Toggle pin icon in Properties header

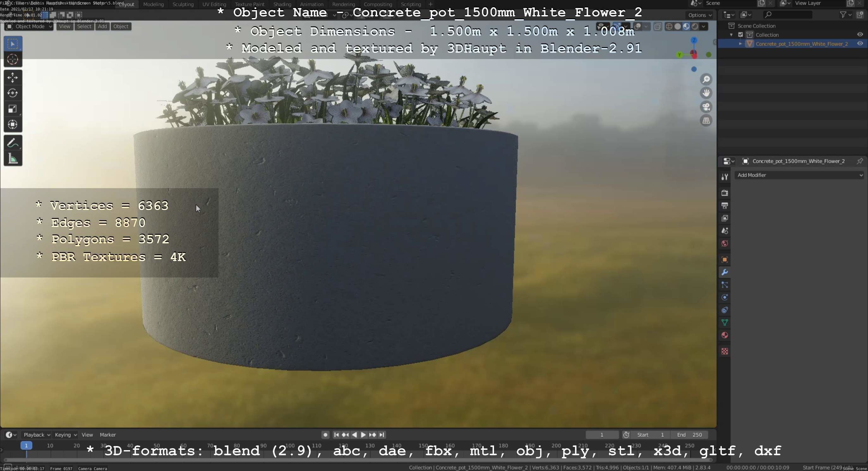point(859,161)
